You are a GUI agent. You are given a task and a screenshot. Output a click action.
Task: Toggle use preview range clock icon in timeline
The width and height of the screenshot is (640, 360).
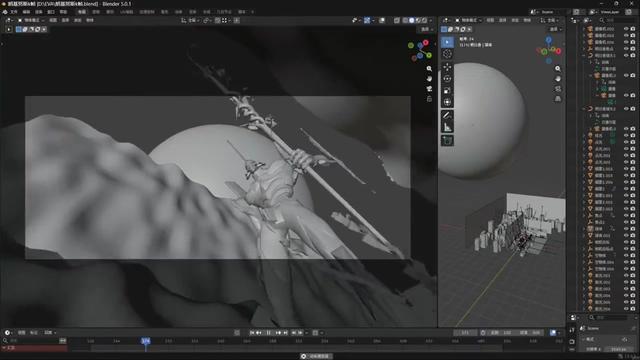click(483, 333)
